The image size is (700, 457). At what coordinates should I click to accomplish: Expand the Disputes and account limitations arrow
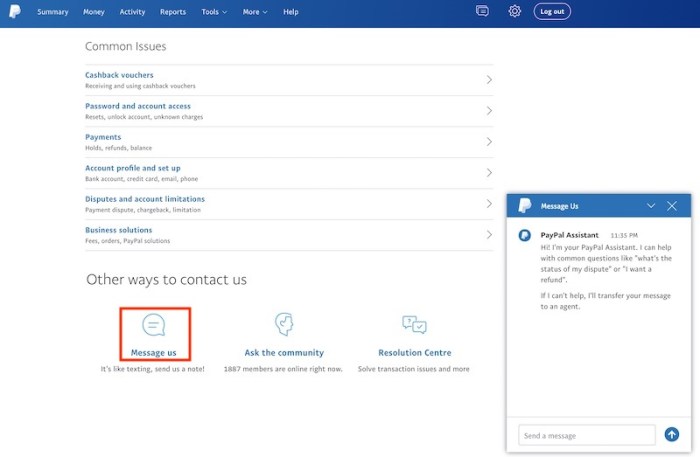[x=489, y=204]
